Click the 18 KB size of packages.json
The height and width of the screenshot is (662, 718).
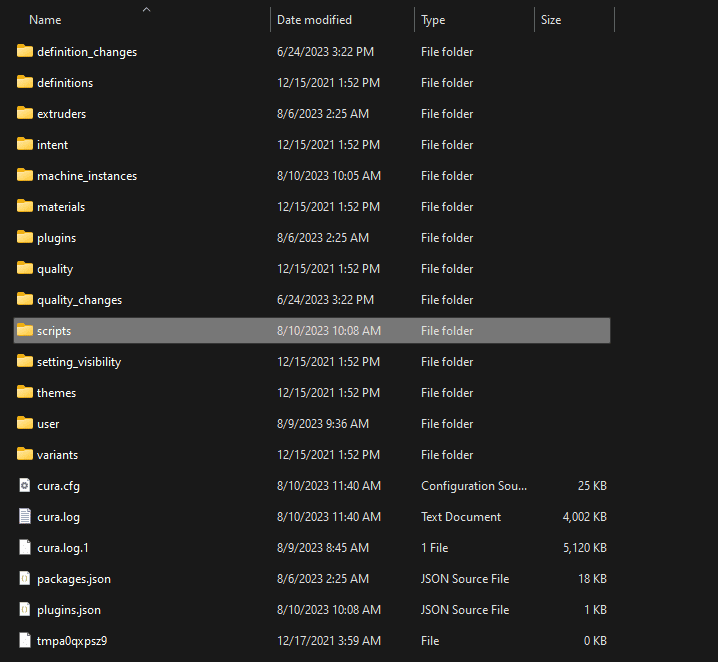click(593, 579)
